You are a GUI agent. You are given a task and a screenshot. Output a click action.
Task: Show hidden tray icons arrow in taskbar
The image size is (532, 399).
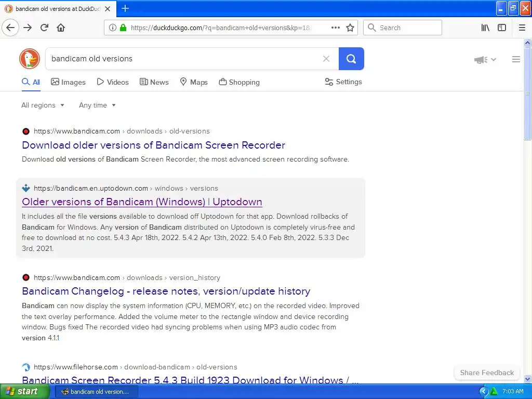click(484, 391)
